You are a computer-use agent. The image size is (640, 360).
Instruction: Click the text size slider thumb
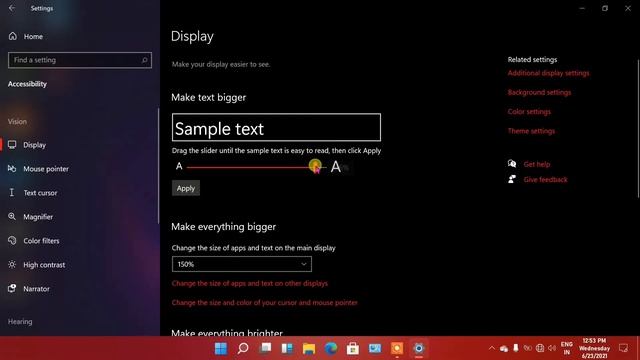pos(315,166)
